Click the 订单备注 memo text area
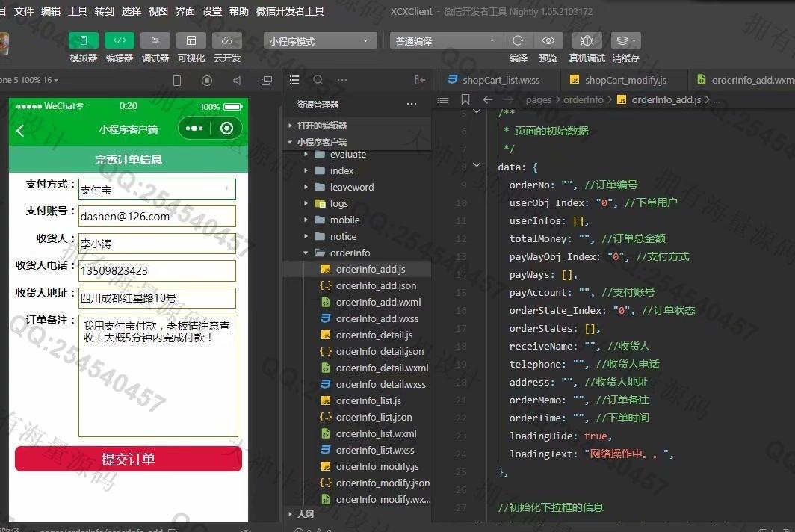 158,376
